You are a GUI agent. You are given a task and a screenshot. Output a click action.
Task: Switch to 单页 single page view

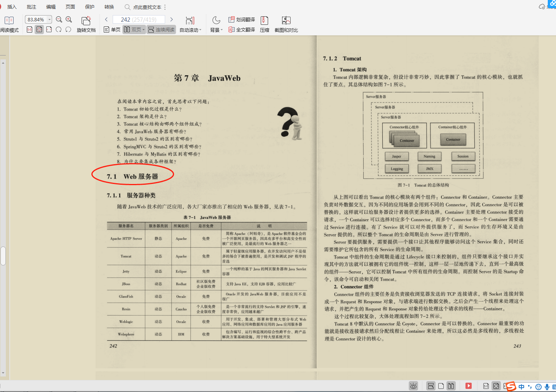[112, 29]
